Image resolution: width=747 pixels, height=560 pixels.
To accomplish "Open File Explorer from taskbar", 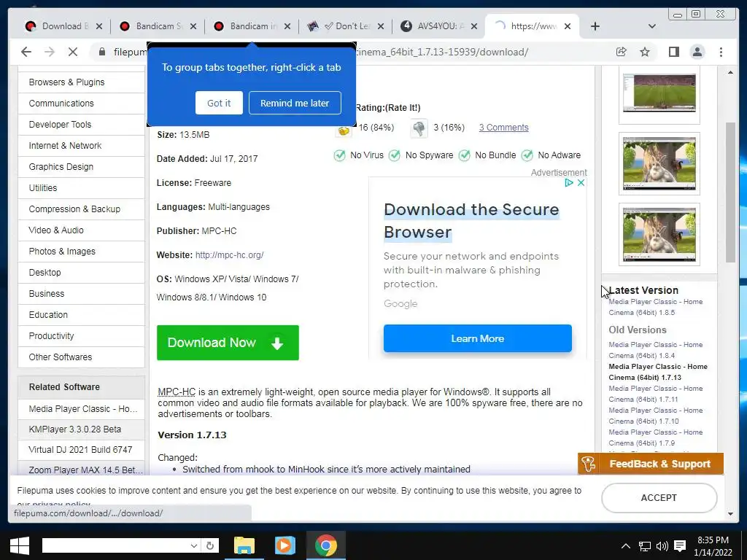I will (244, 545).
